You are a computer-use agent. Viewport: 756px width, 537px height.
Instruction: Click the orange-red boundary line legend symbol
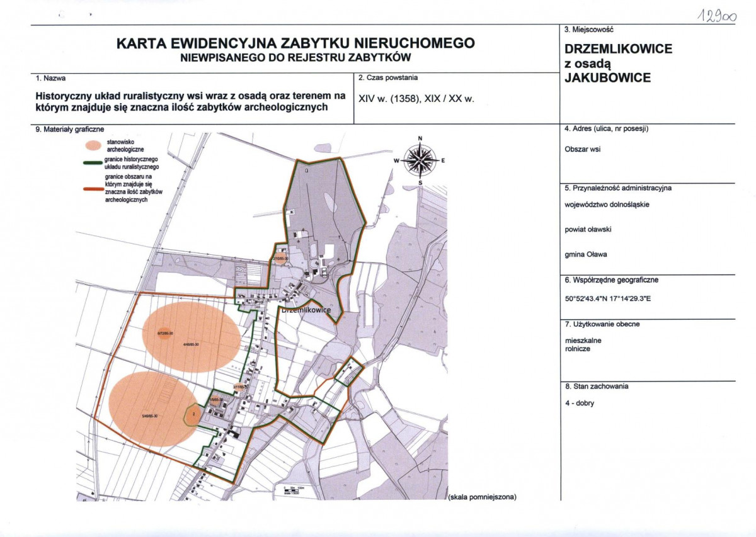coord(94,188)
